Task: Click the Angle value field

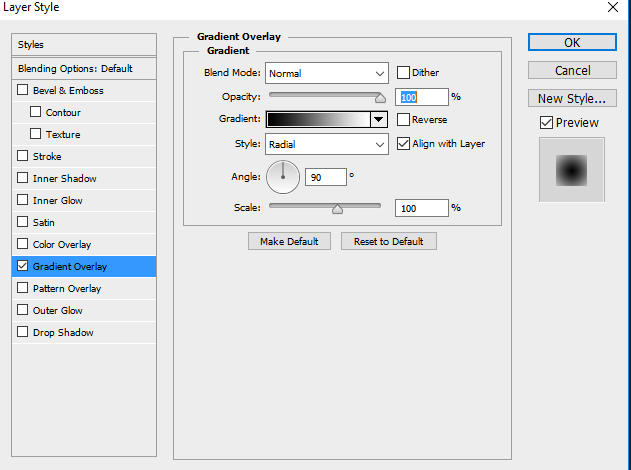Action: click(x=326, y=177)
